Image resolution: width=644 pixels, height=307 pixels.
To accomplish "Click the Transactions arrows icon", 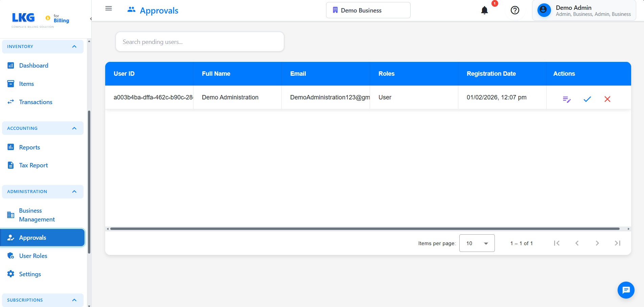I will [x=11, y=102].
